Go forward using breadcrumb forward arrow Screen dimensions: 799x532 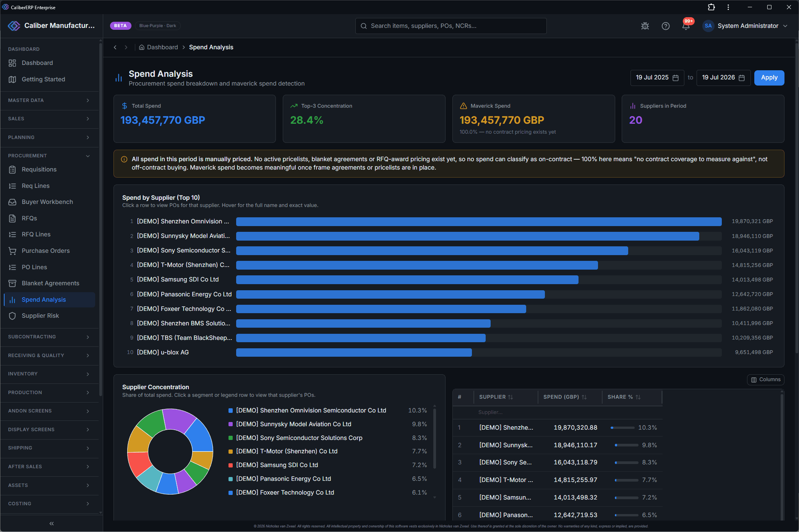[x=126, y=47]
